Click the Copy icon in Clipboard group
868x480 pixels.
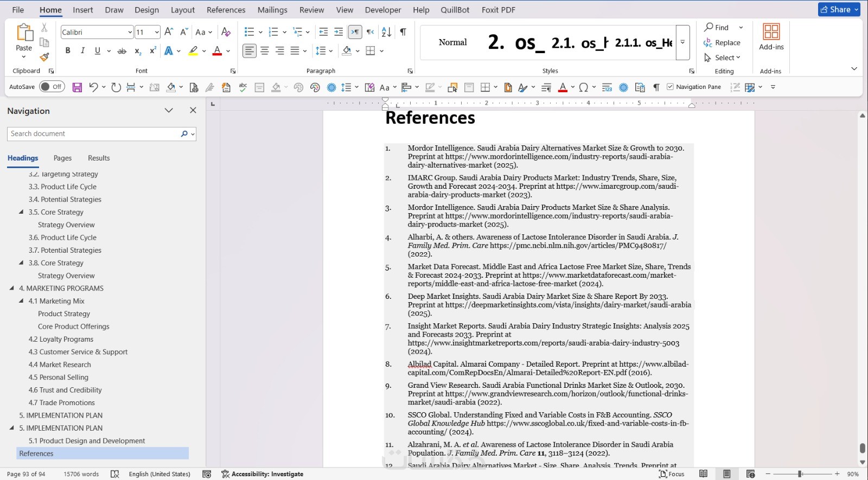(44, 42)
